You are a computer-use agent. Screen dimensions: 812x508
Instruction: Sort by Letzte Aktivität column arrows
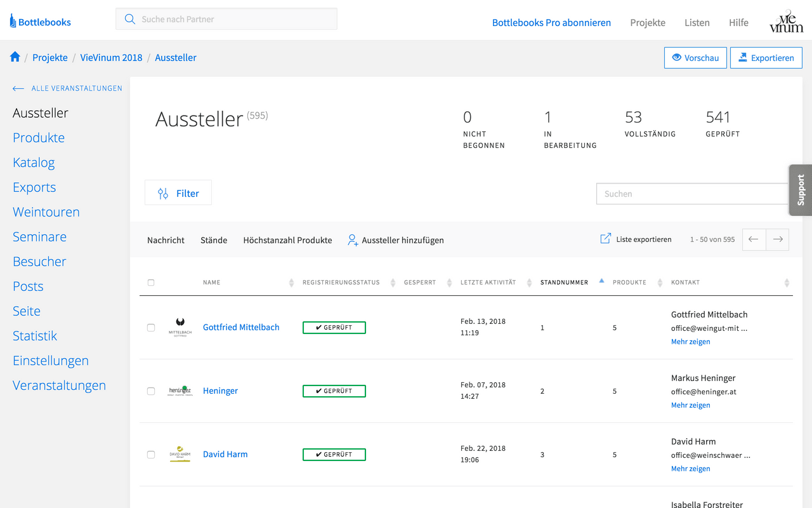(530, 283)
